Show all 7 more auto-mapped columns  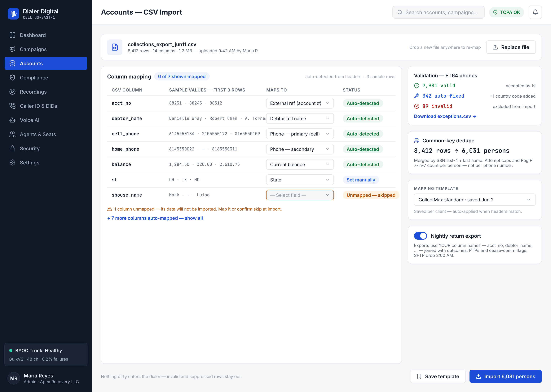155,218
